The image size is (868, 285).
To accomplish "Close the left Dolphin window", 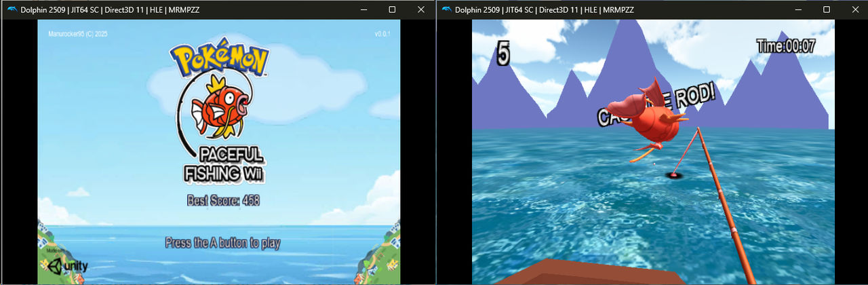I will coord(420,9).
